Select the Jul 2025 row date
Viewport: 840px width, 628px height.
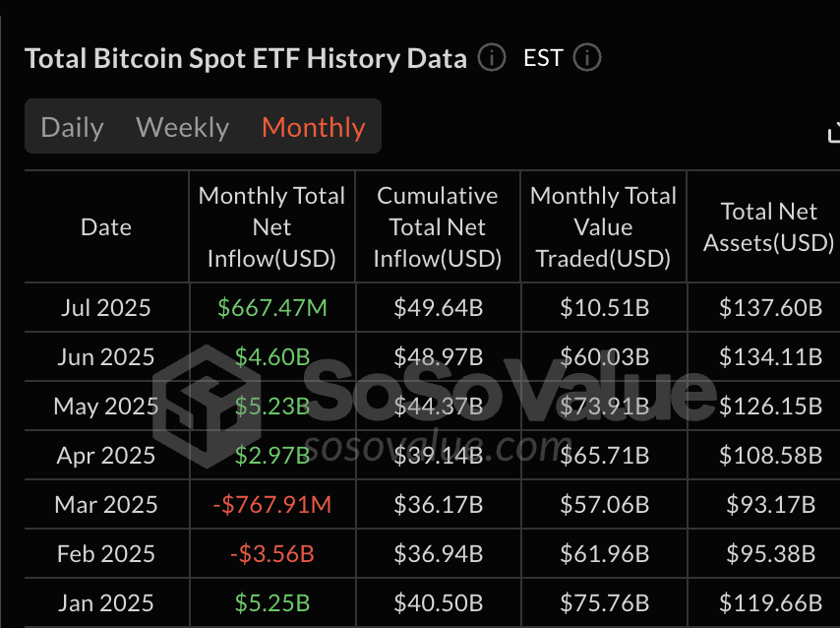tap(106, 308)
